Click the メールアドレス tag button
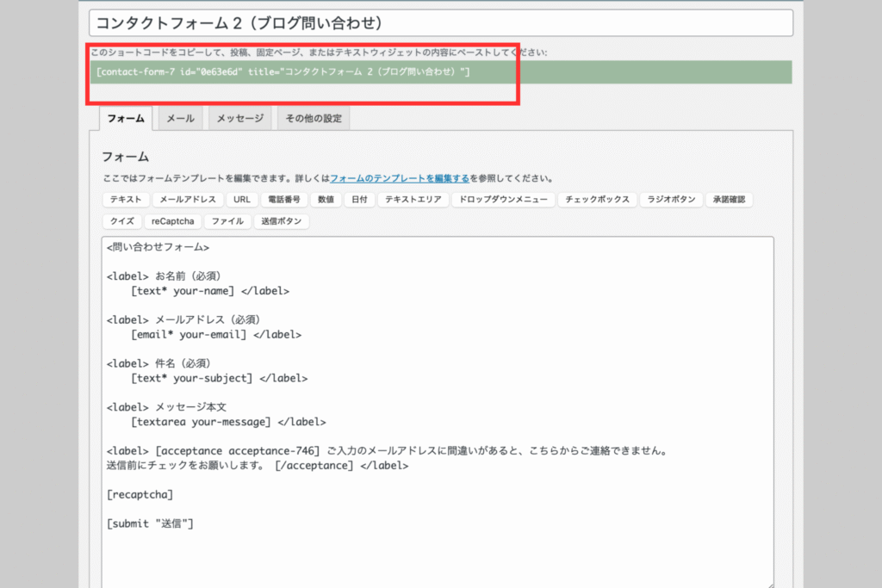Image resolution: width=882 pixels, height=588 pixels. pos(188,200)
